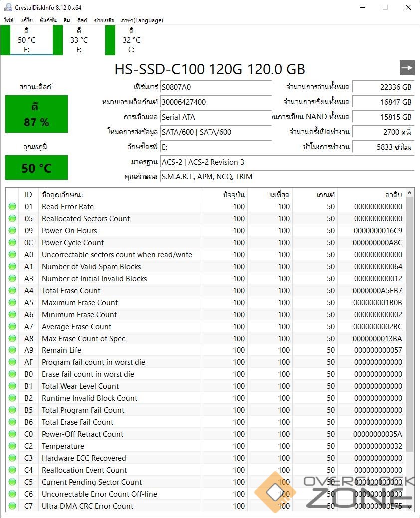Click the scroll up arrow of attribute list
The height and width of the screenshot is (518, 420).
[x=410, y=194]
